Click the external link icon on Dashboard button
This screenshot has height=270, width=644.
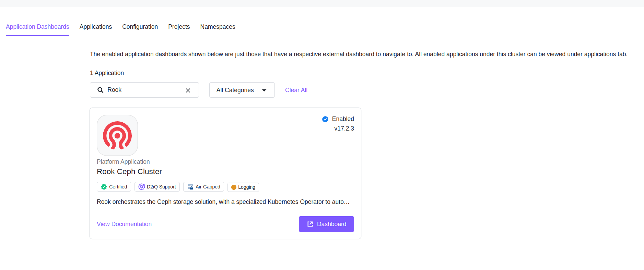click(x=310, y=224)
